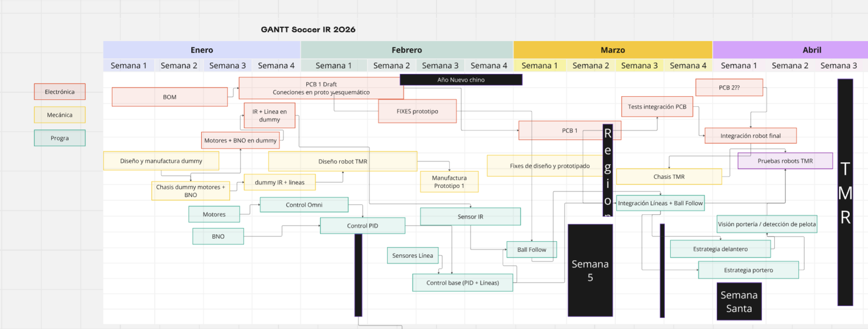This screenshot has width=868, height=329.
Task: Click 'Manufactura Prototipo 1' box
Action: pos(449,182)
